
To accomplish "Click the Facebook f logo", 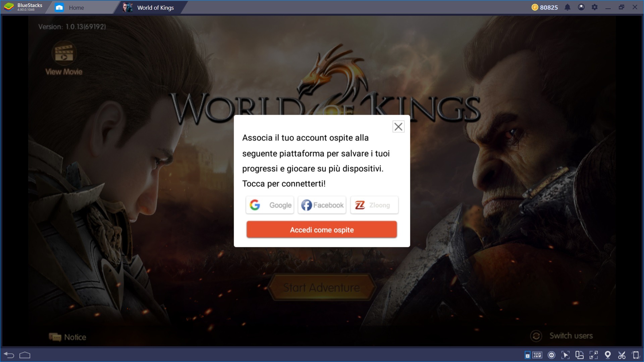I will [x=307, y=205].
